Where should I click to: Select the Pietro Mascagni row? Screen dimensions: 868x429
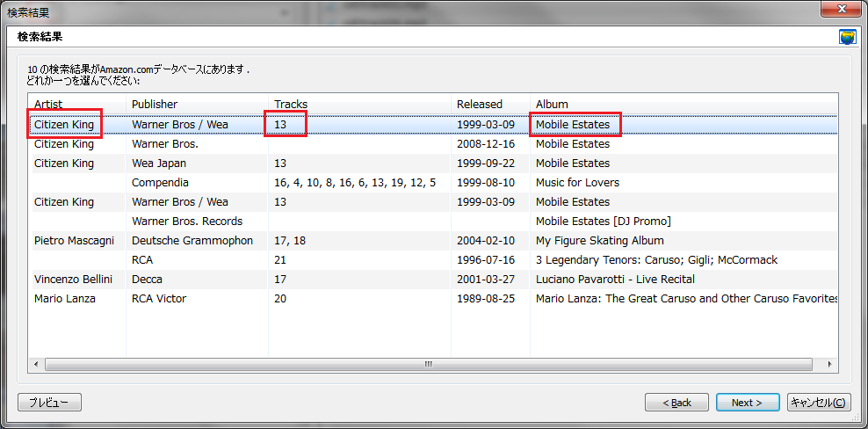point(433,241)
